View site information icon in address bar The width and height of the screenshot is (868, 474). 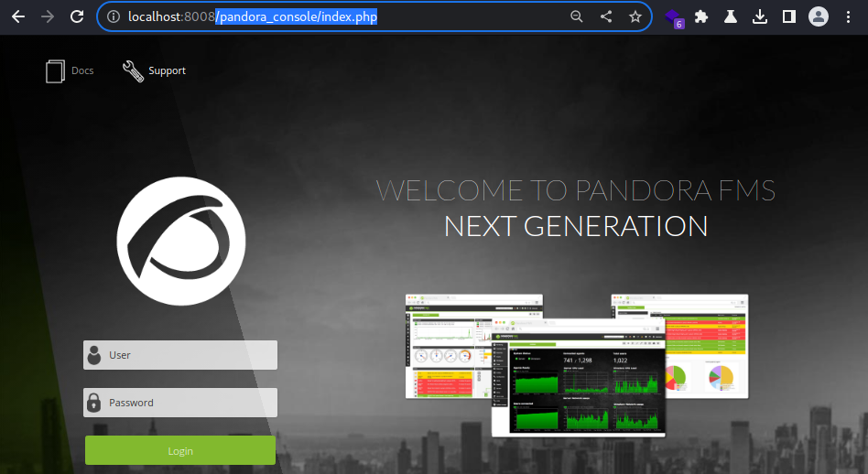114,16
